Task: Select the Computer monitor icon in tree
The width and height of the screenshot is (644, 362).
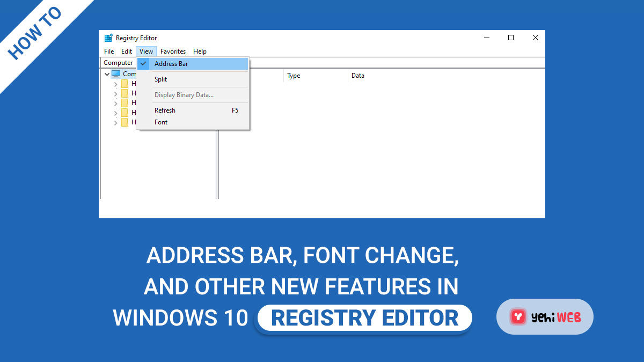Action: [x=116, y=74]
